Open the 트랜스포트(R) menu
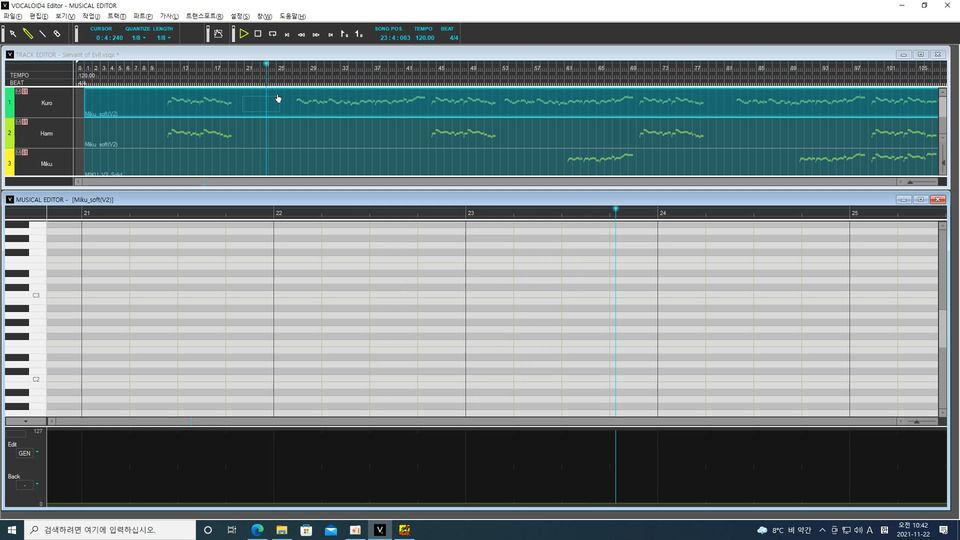 [204, 17]
